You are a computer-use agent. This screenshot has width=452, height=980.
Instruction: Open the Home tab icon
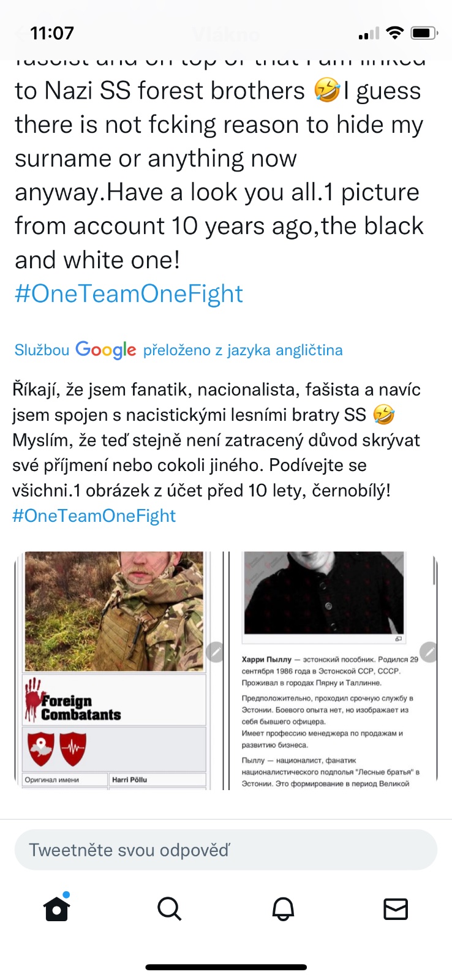coord(56,908)
